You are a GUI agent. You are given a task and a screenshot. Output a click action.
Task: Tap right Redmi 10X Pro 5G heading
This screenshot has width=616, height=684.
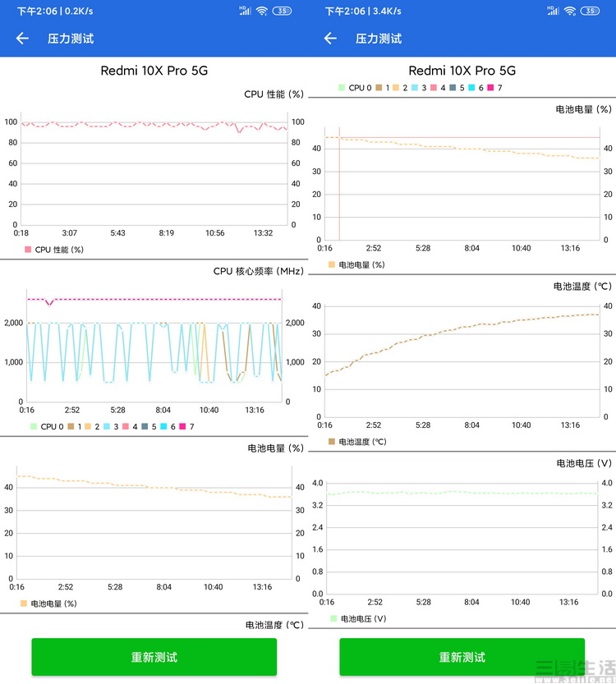[462, 71]
